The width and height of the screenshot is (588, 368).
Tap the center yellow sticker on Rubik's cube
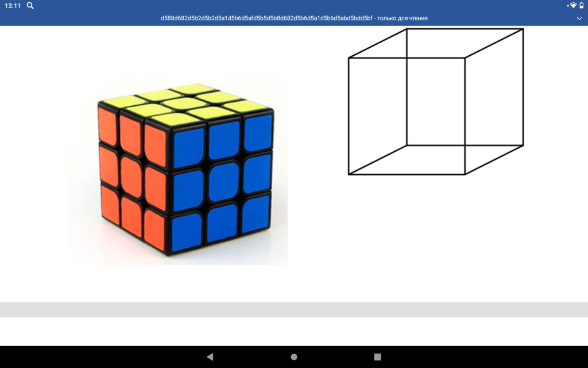(x=183, y=103)
